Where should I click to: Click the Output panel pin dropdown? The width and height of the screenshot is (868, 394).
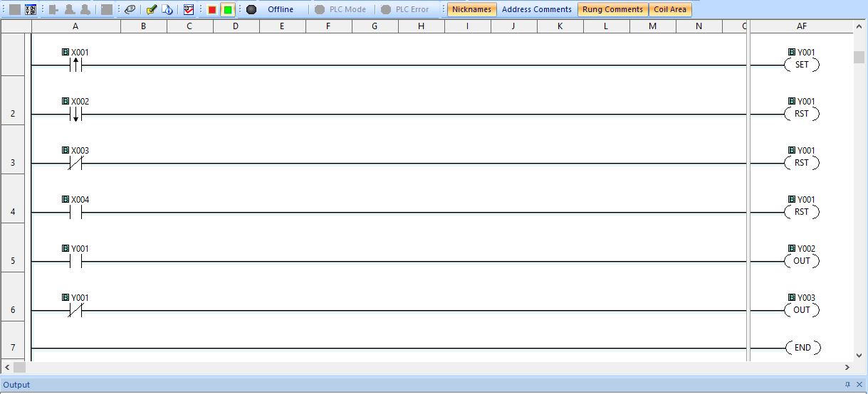click(x=847, y=385)
